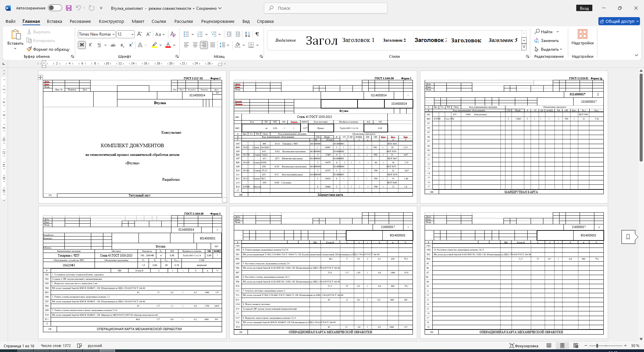
Task: Toggle italic formatting button К
Action: [x=90, y=45]
